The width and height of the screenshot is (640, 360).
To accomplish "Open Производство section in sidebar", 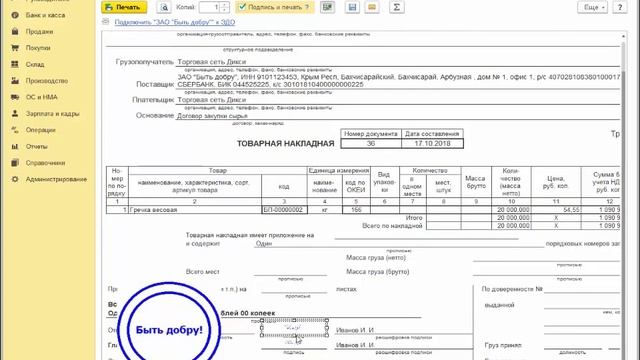I will click(47, 81).
